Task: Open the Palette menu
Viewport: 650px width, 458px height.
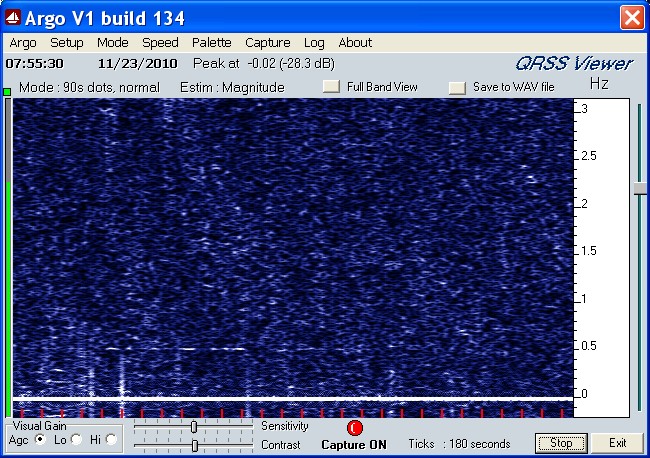Action: (212, 43)
